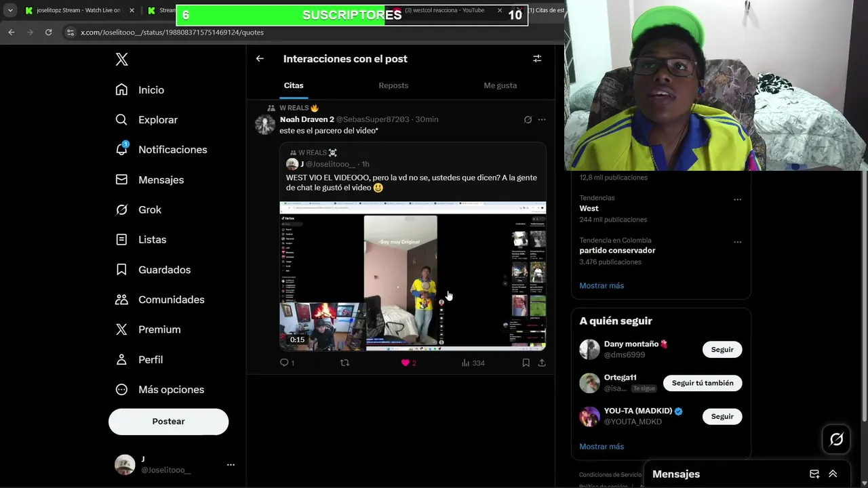Screen dimensions: 868x488
Task: Open the tab search dropdown arrow
Action: (x=10, y=10)
